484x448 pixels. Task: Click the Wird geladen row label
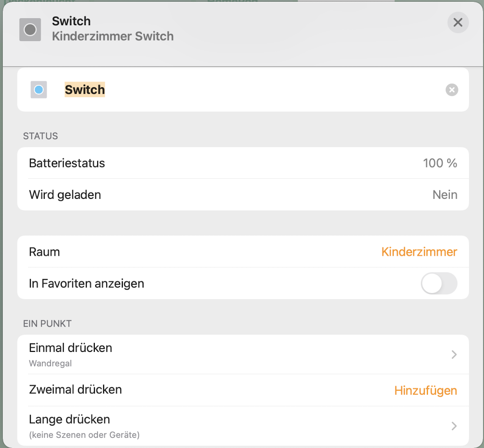coord(65,195)
